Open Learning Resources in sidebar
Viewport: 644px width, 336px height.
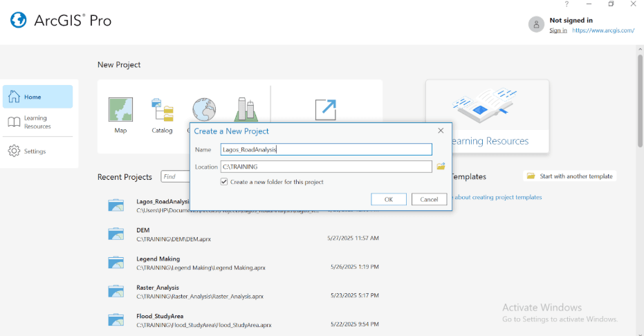38,122
